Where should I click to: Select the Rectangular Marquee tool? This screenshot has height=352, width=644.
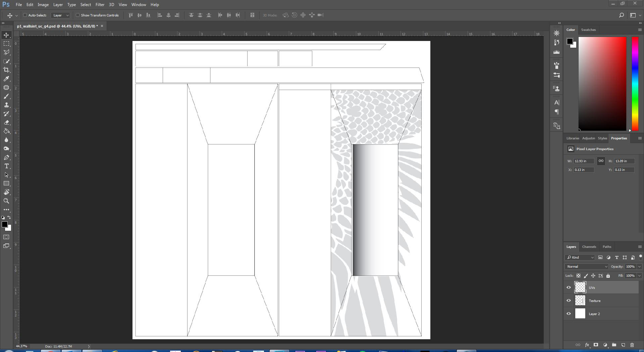click(x=6, y=44)
